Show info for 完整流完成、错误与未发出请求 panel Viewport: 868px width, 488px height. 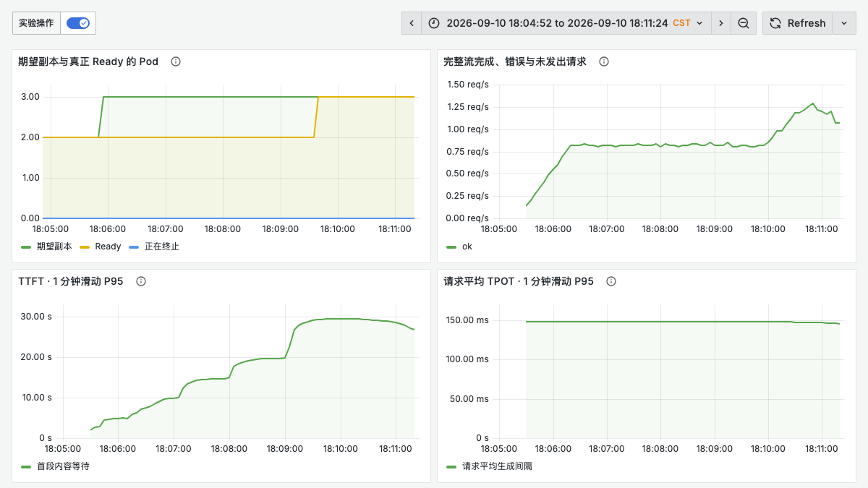click(604, 61)
